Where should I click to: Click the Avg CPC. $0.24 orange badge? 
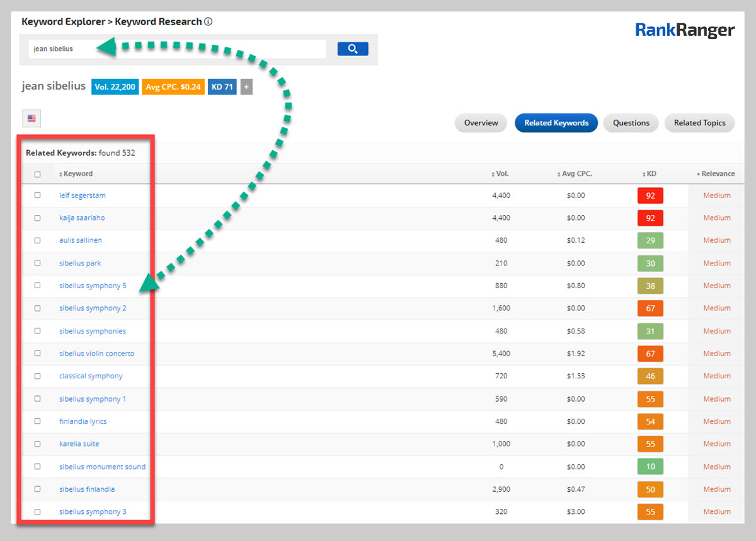[173, 87]
